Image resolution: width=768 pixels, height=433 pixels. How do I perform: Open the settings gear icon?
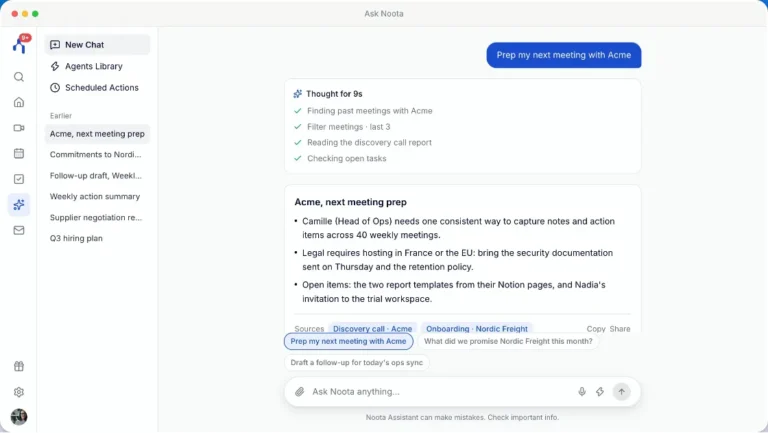click(19, 392)
